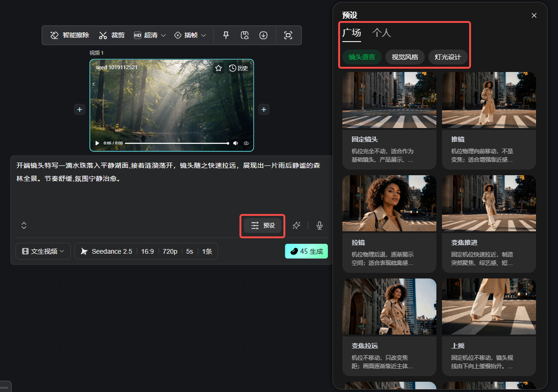Click the plus button right of video
Image resolution: width=558 pixels, height=392 pixels.
coord(264,109)
